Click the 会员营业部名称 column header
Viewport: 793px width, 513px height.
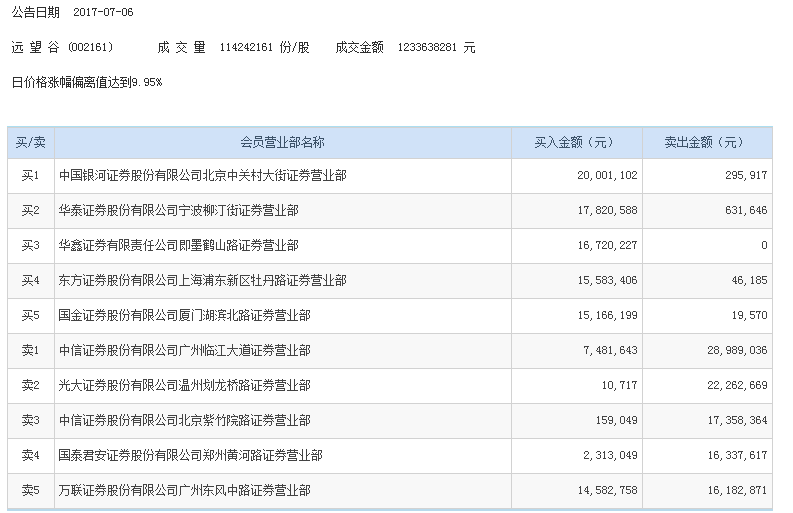click(x=282, y=143)
